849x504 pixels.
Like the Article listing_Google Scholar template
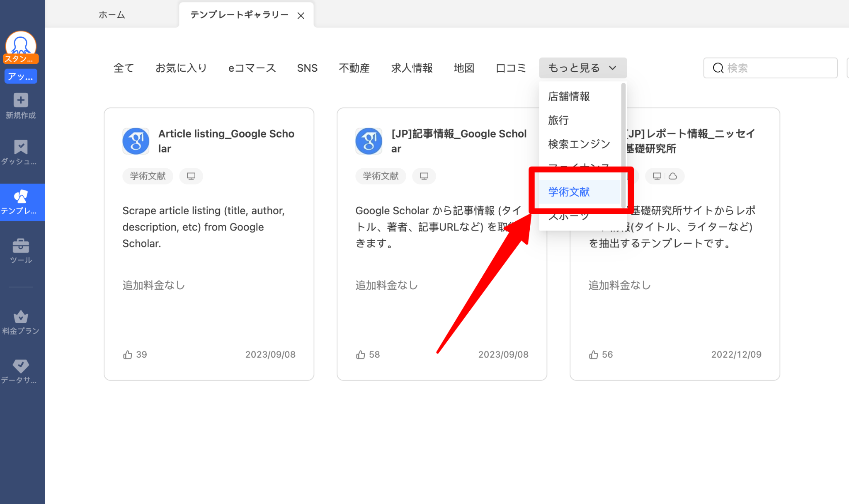[128, 355]
